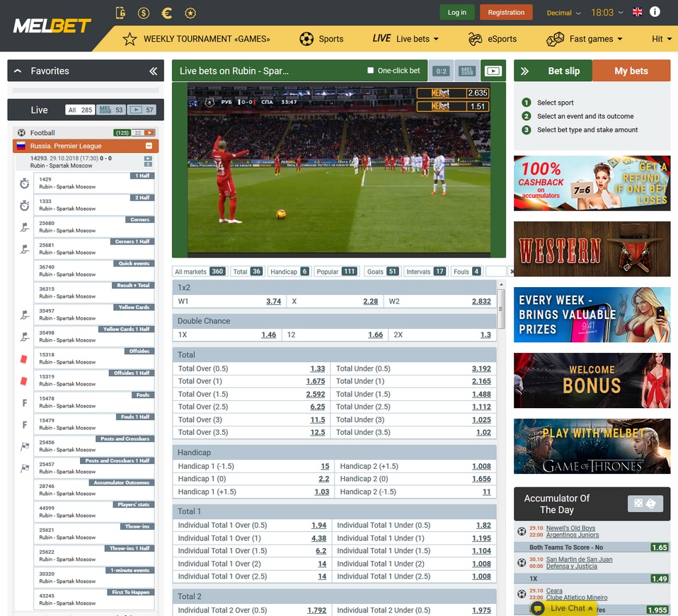This screenshot has width=678, height=616.
Task: Click the MELBET logo
Action: [x=52, y=26]
